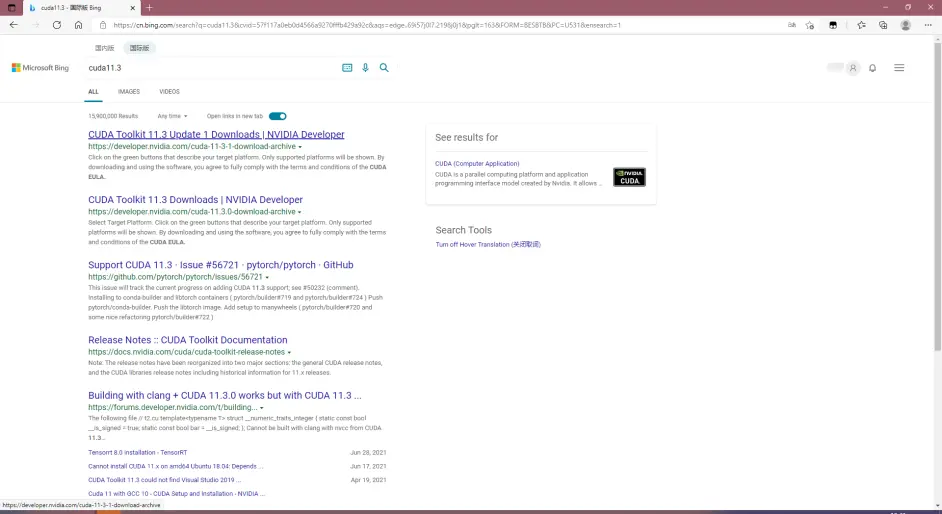The width and height of the screenshot is (942, 514).
Task: Expand arrow next to cuda-11.3.0-download-archive URL
Action: [299, 212]
